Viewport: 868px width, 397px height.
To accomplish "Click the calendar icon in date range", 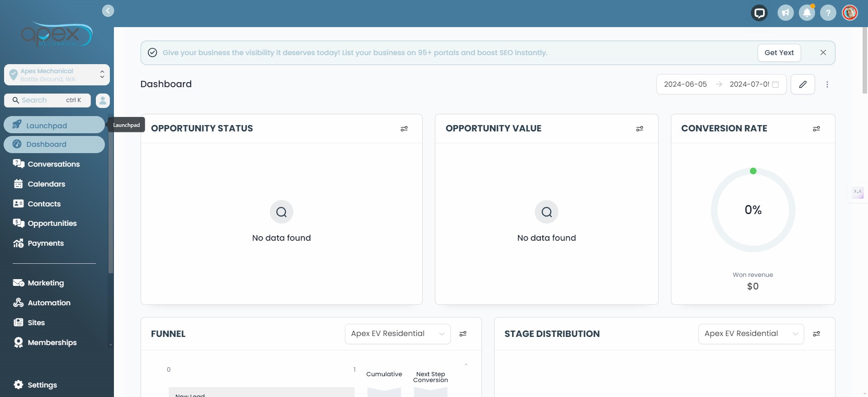I will 775,84.
